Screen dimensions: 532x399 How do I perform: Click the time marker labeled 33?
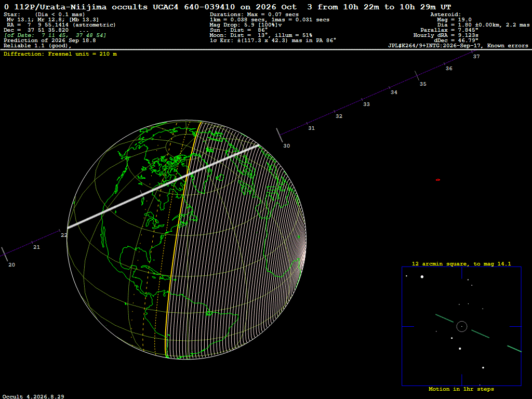click(x=362, y=100)
